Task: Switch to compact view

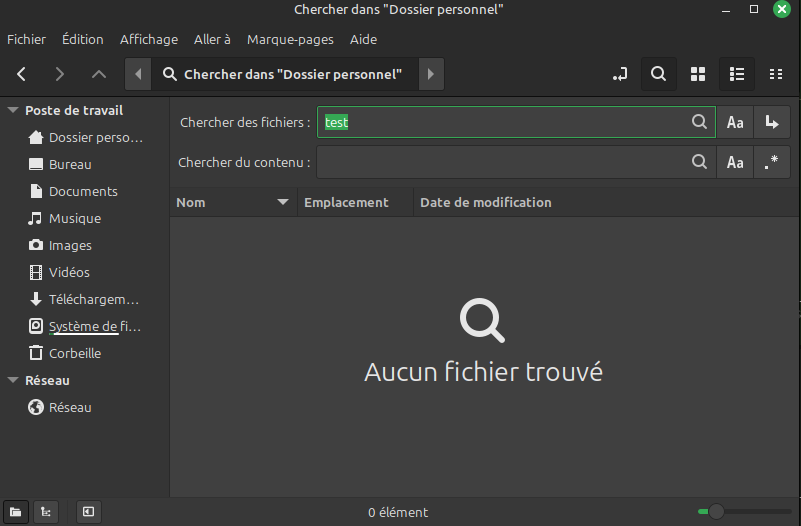Action: 775,74
